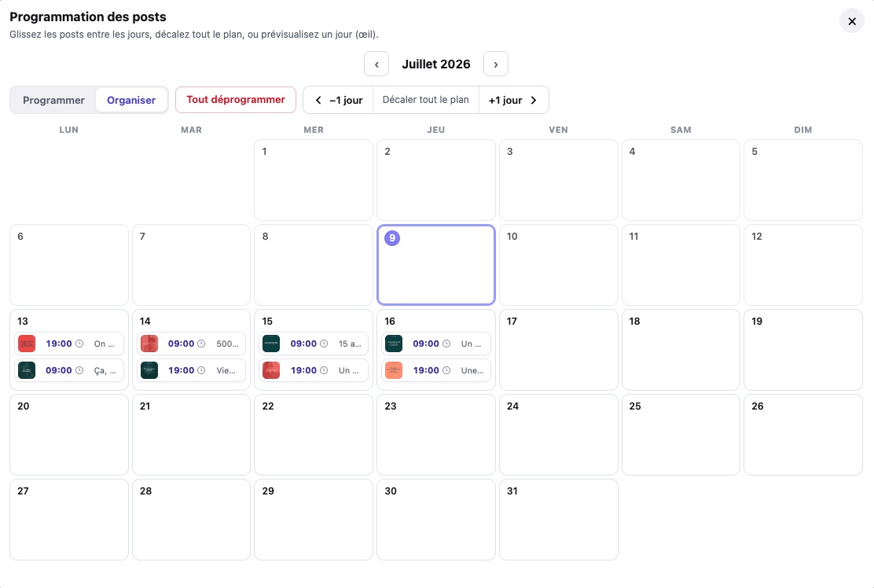Viewport: 874px width, 588px height.
Task: Click post caption "15 a..." on day 15
Action: point(350,344)
